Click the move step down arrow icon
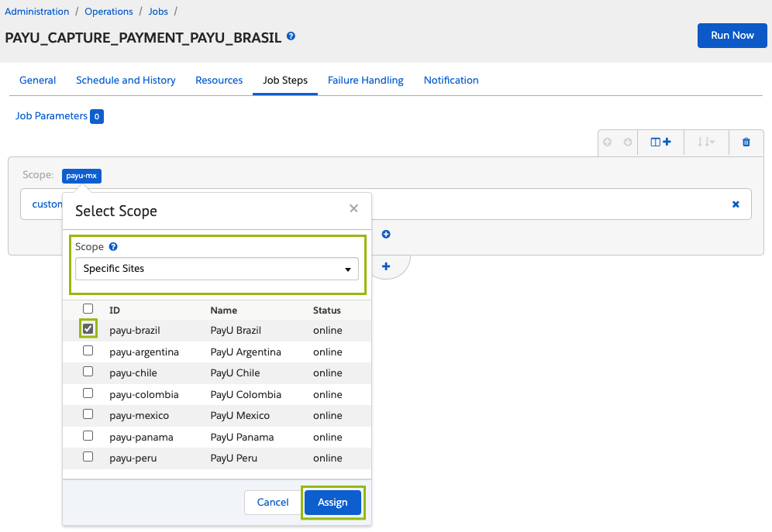 pos(628,142)
